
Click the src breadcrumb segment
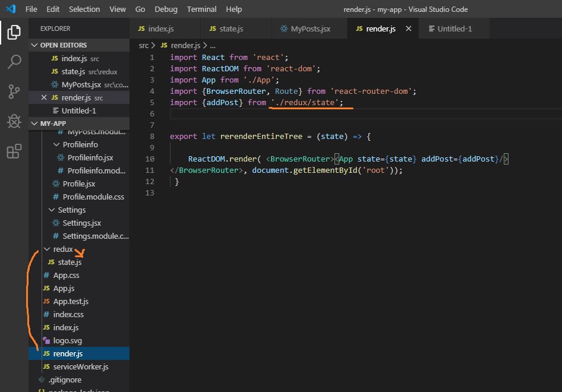click(144, 45)
